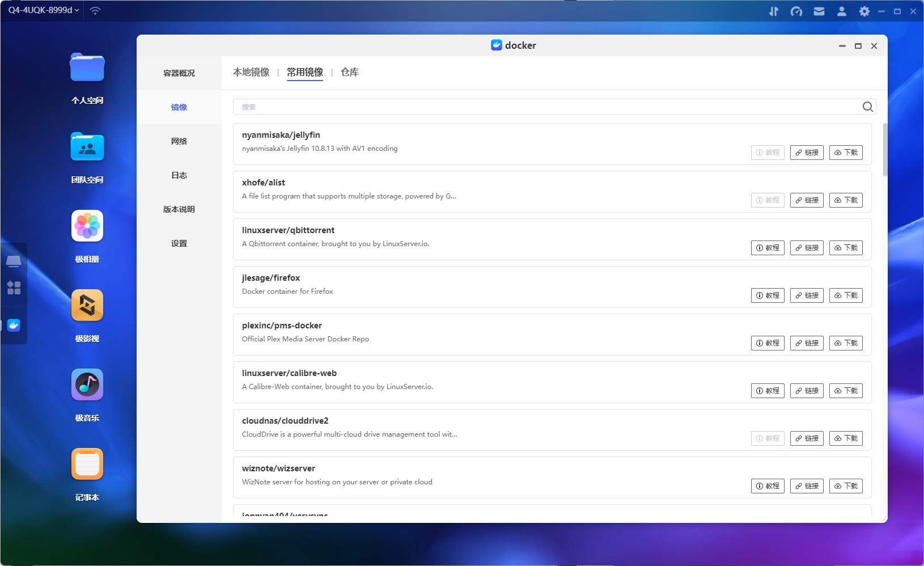
Task: Open the 个人空间 folder icon
Action: click(87, 67)
